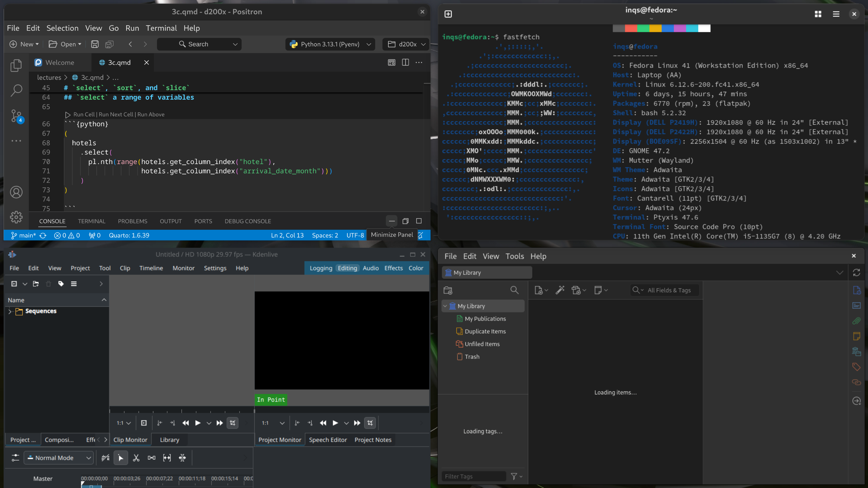868x488 pixels.
Task: Open Kdenlive's Normal Mode dropdown
Action: [x=59, y=458]
